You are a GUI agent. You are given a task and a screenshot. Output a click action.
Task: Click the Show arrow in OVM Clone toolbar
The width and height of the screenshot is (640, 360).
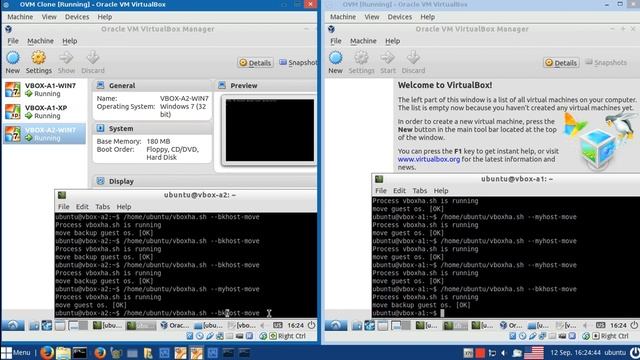pos(66,58)
